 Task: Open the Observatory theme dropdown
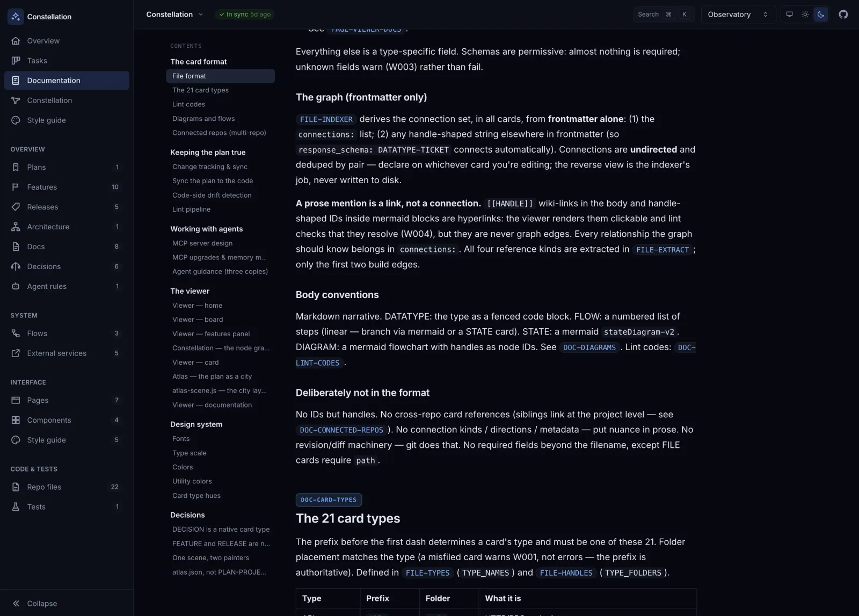point(738,15)
